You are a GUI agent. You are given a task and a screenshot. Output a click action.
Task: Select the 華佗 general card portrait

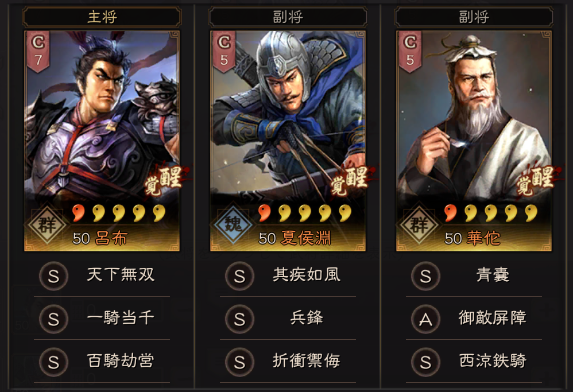[x=474, y=141]
